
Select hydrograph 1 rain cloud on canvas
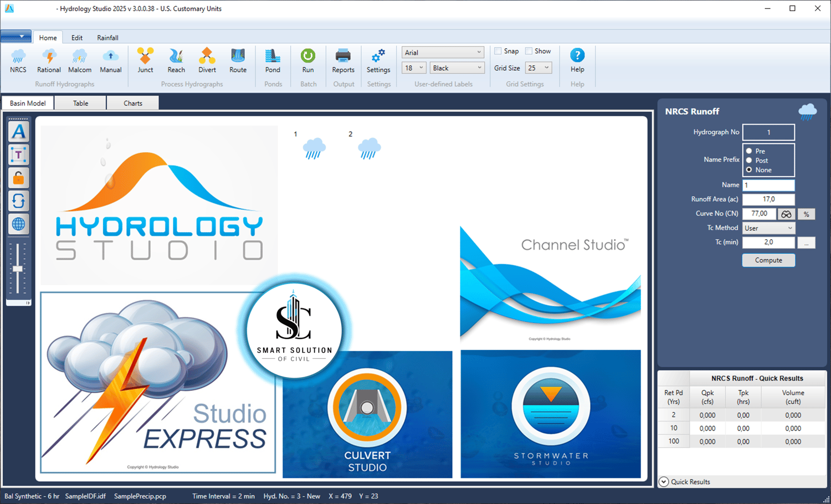tap(314, 148)
